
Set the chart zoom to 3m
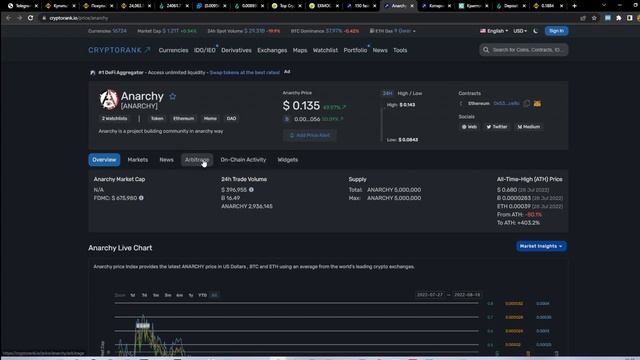(168, 295)
